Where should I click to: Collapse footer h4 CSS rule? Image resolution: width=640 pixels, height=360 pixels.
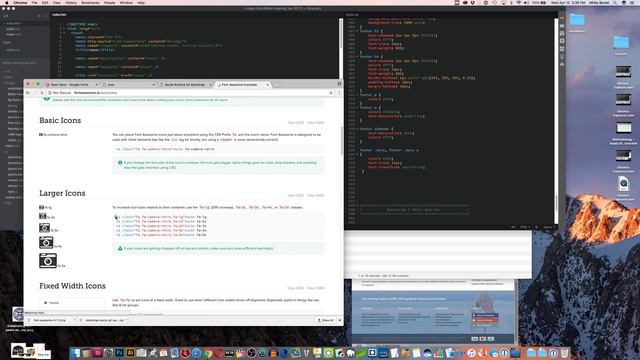point(358,56)
